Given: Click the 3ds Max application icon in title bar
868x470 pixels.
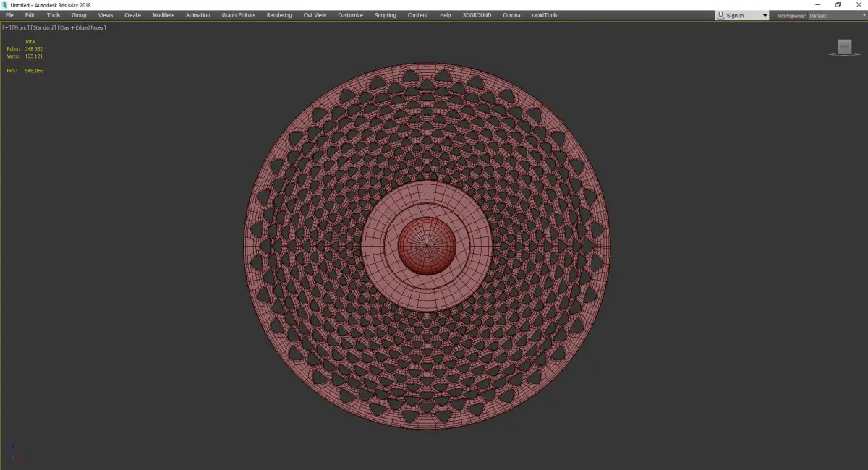Looking at the screenshot, I should point(4,5).
